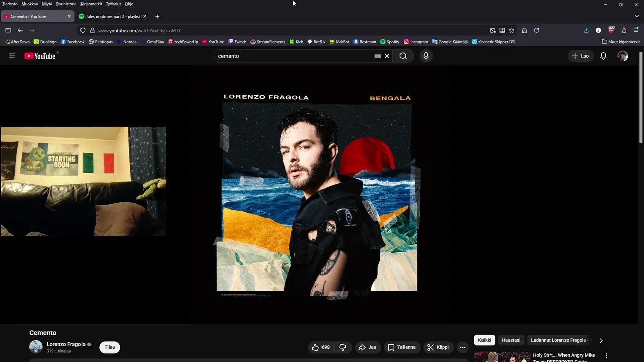The width and height of the screenshot is (644, 362).
Task: Select the Haustasi filter chip
Action: click(511, 340)
